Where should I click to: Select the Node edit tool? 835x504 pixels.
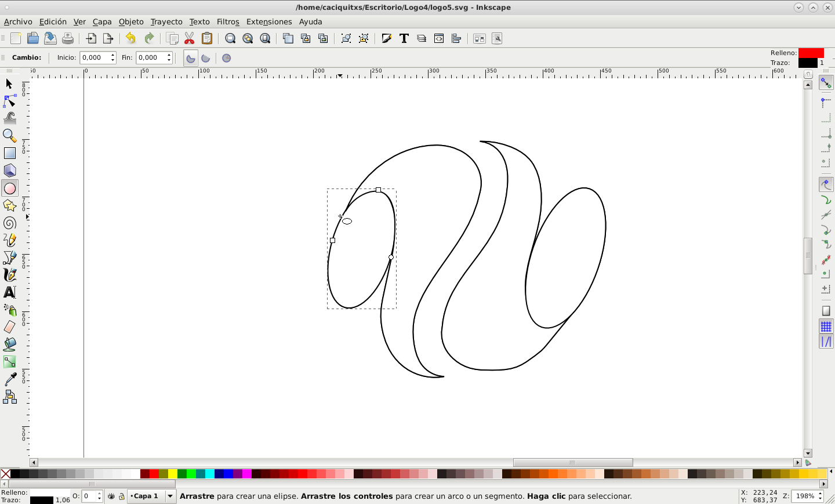click(9, 101)
